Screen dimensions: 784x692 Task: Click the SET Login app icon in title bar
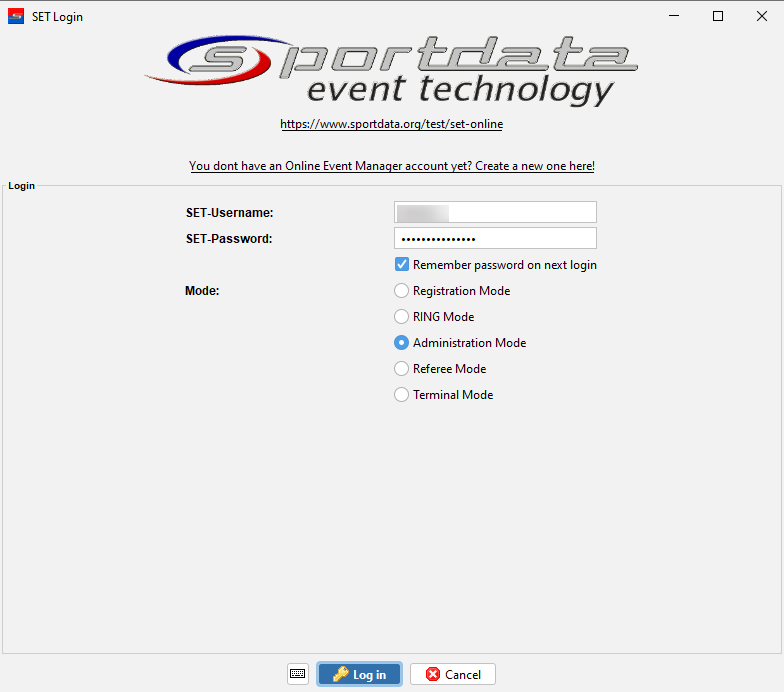(x=16, y=16)
